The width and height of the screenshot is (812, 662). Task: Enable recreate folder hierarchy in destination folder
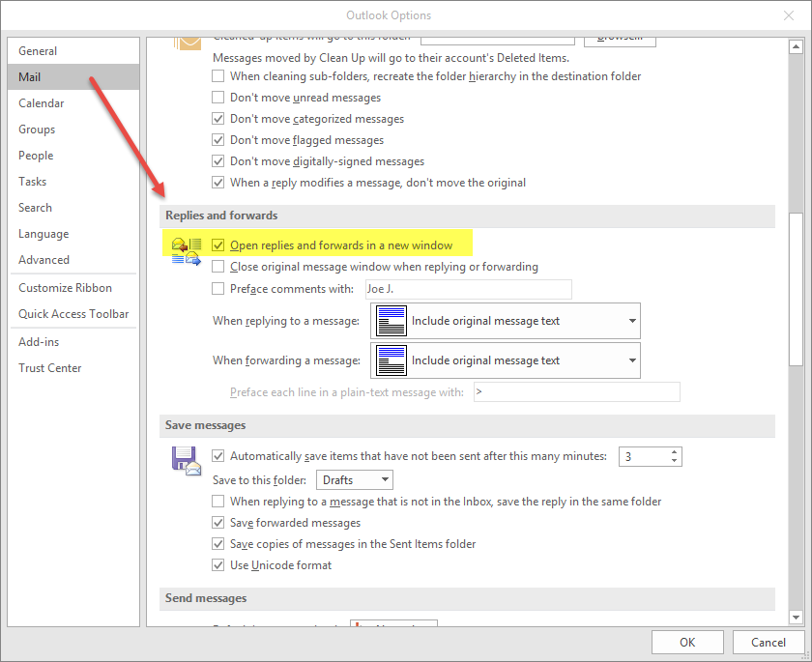click(218, 76)
